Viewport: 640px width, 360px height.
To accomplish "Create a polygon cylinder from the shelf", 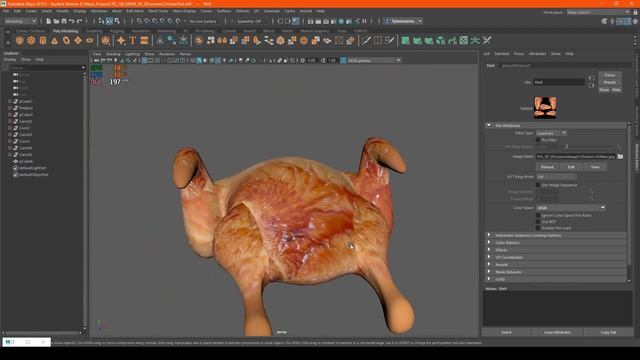I will pyautogui.click(x=43, y=40).
